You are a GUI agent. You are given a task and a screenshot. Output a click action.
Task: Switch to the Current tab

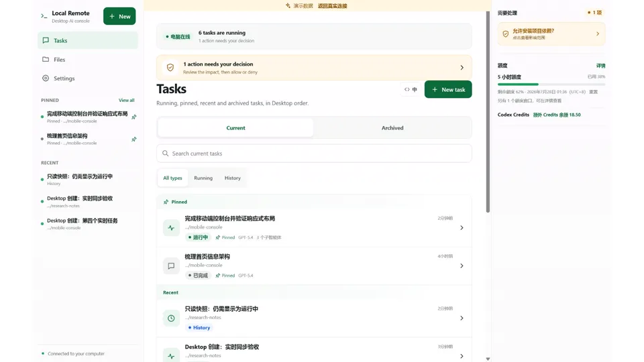coord(235,127)
